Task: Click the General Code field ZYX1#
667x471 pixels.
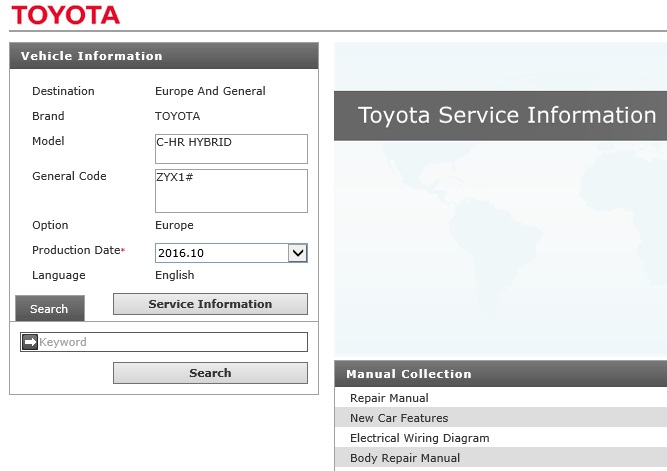Action: pyautogui.click(x=231, y=191)
